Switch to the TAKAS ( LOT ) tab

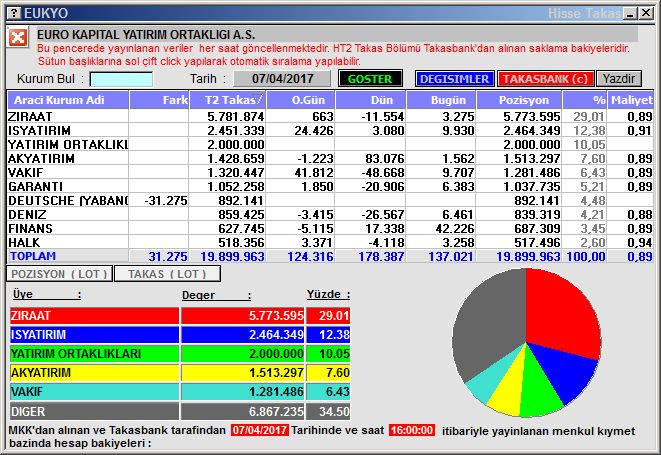pos(167,274)
